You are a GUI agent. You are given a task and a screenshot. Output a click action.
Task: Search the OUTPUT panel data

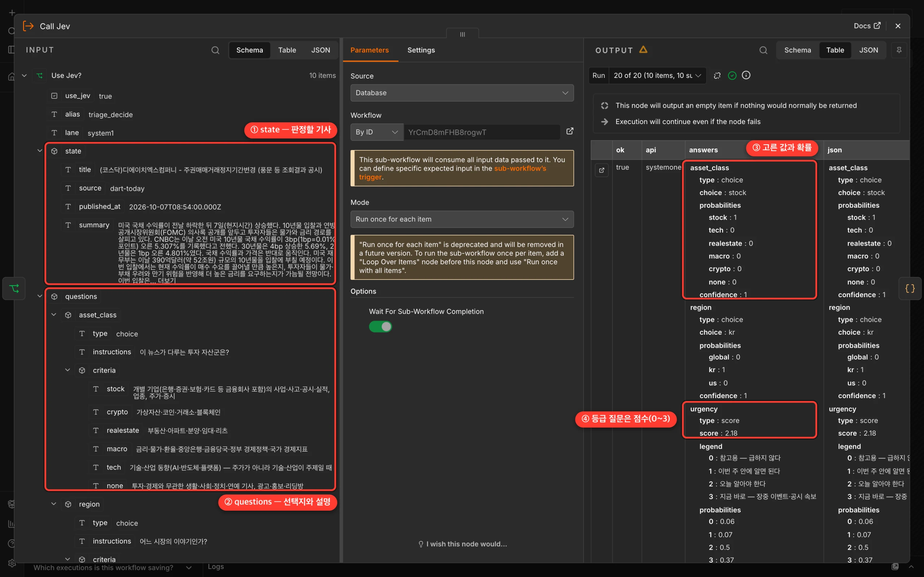763,50
